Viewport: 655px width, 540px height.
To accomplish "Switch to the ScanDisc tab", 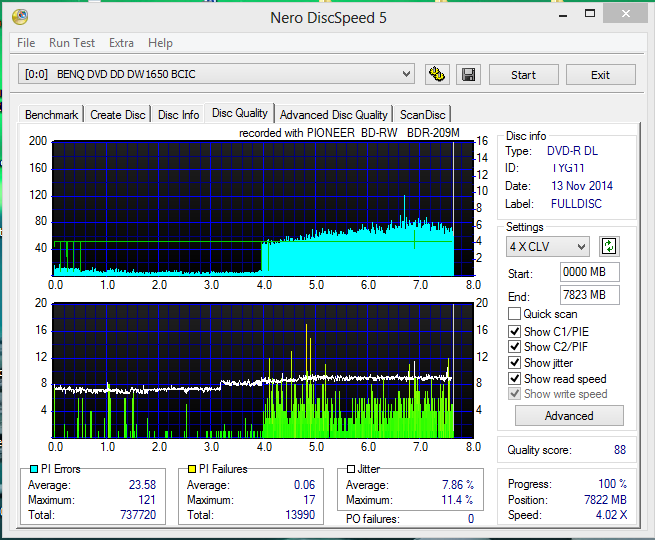I will [x=422, y=114].
